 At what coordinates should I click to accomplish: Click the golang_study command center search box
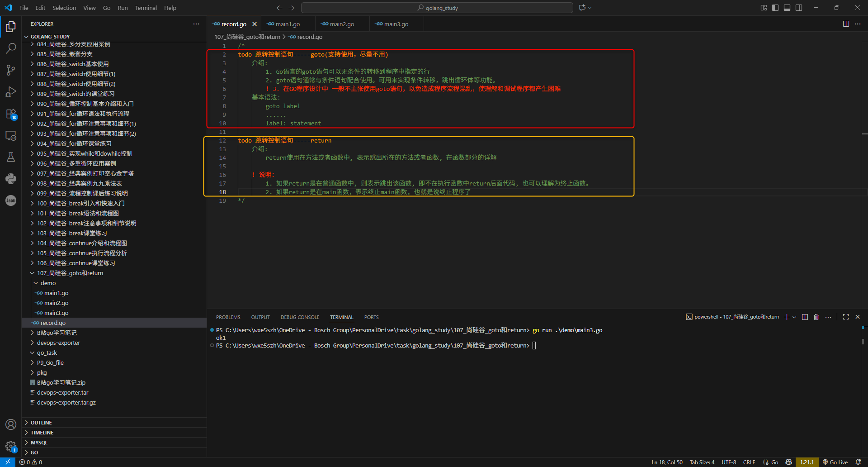(x=437, y=8)
